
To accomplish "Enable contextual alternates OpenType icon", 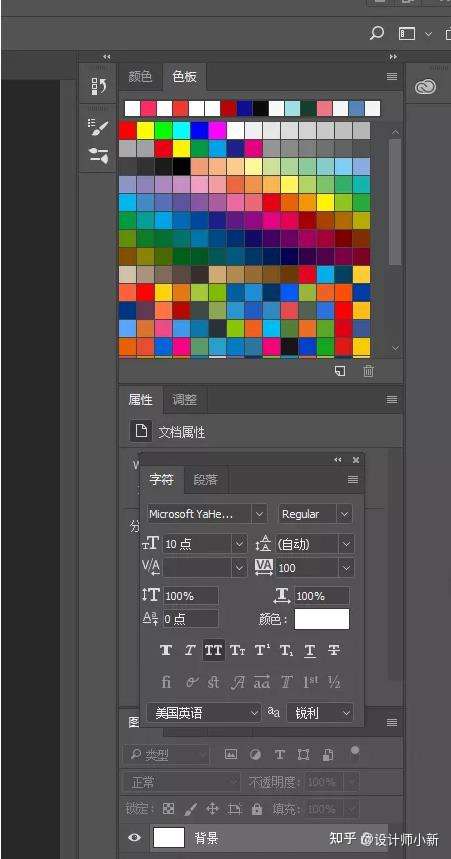I will coord(191,682).
